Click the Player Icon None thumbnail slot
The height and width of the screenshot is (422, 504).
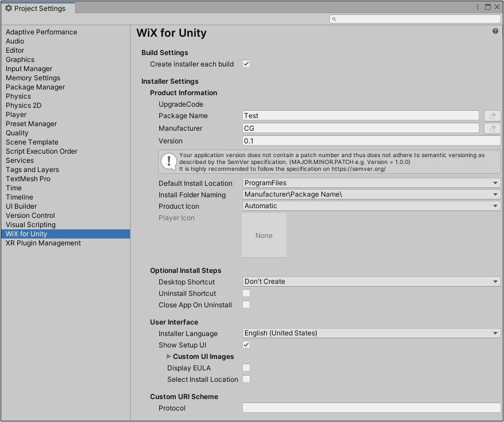(x=264, y=235)
